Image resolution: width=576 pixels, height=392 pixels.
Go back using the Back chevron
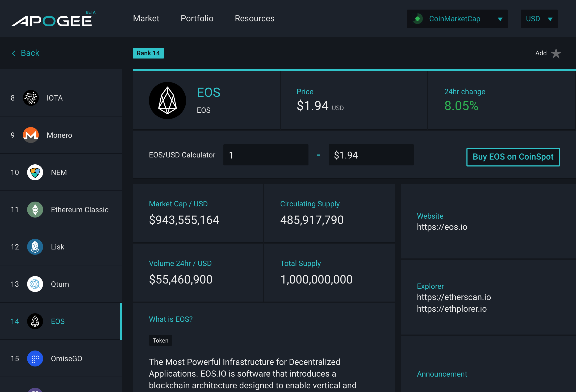point(14,53)
